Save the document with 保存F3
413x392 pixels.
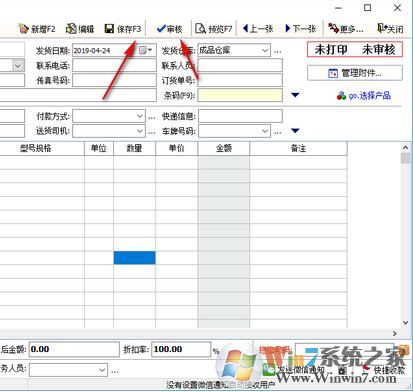click(123, 29)
